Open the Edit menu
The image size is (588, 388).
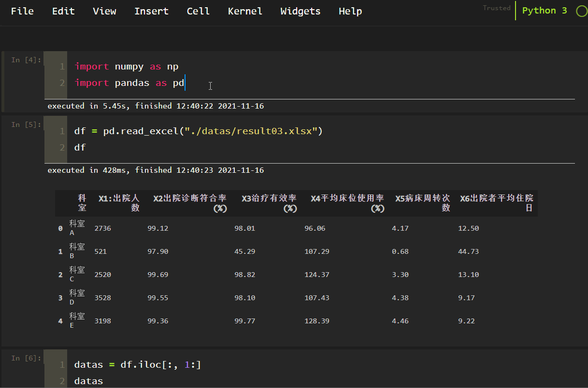pos(63,11)
